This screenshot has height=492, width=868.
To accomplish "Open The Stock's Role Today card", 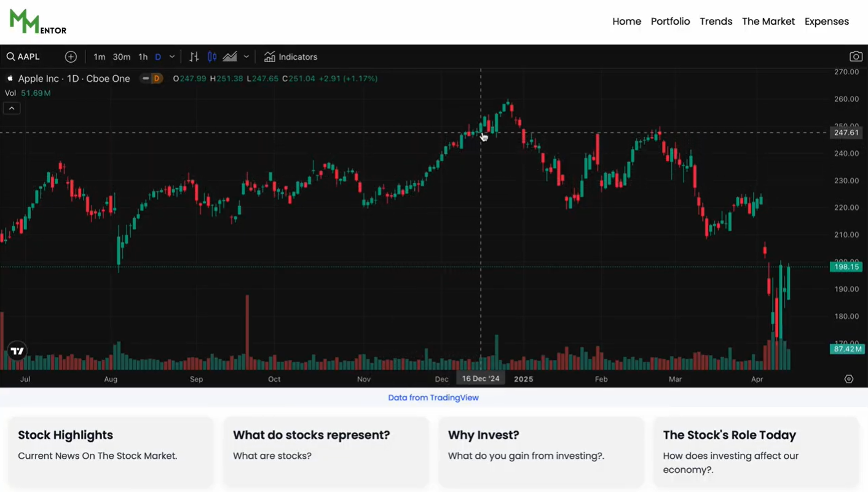I will [756, 453].
